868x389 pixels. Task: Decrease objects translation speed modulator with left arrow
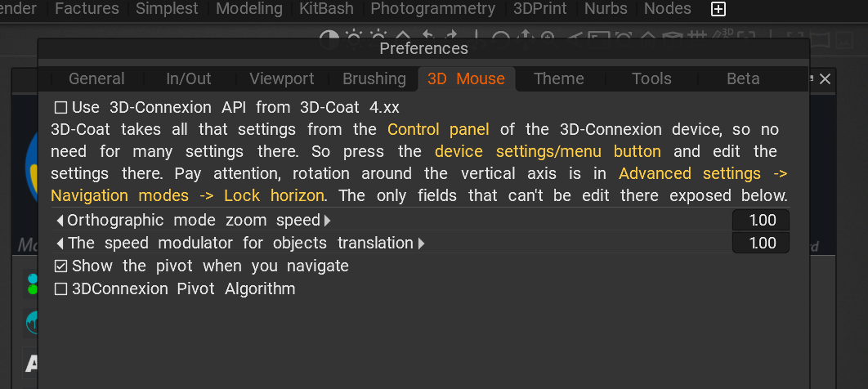(60, 244)
